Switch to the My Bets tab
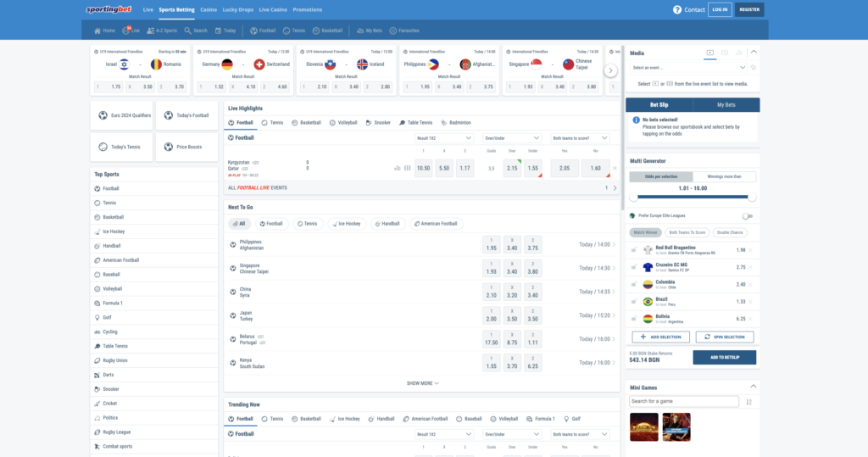This screenshot has width=868, height=457. 726,104
